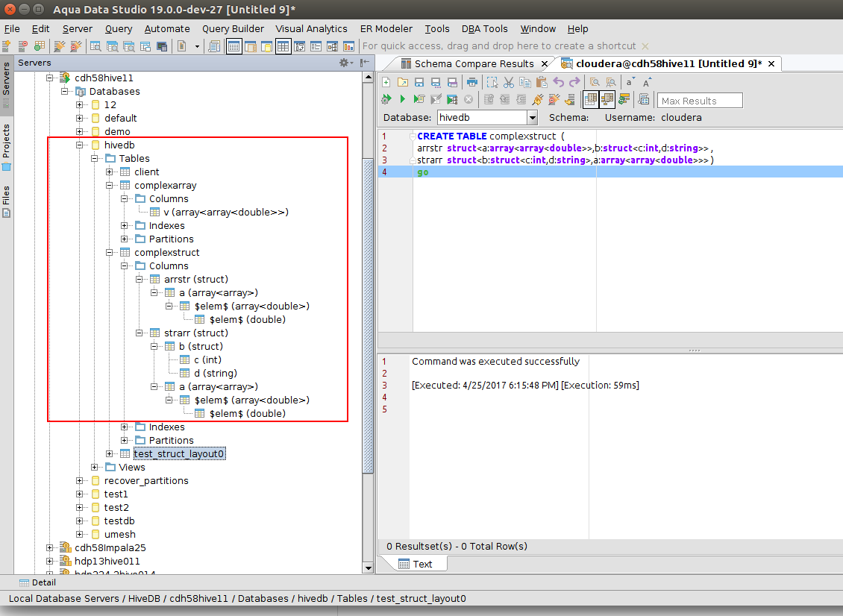
Task: Execute the query with the green play icon
Action: pos(402,99)
